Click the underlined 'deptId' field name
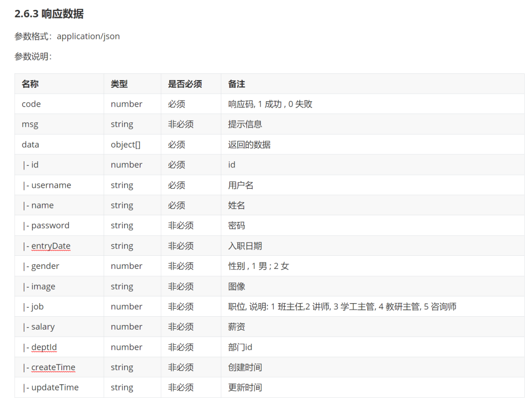Viewport: 532px width, 403px height. point(44,347)
